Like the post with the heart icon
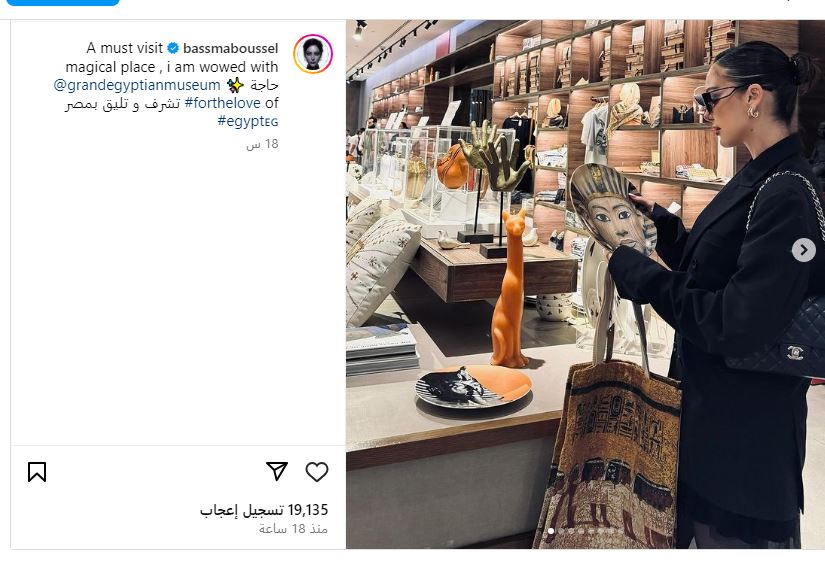Screen dimensions: 825x570 pos(317,472)
